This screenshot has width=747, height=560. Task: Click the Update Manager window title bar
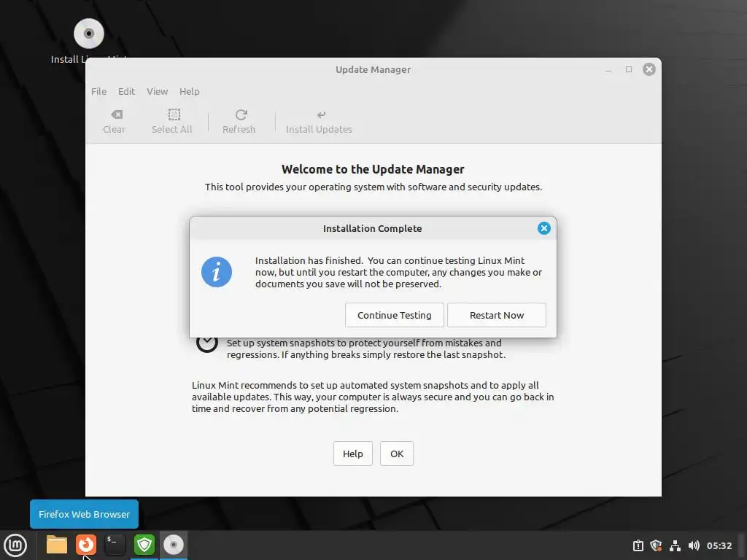[373, 69]
